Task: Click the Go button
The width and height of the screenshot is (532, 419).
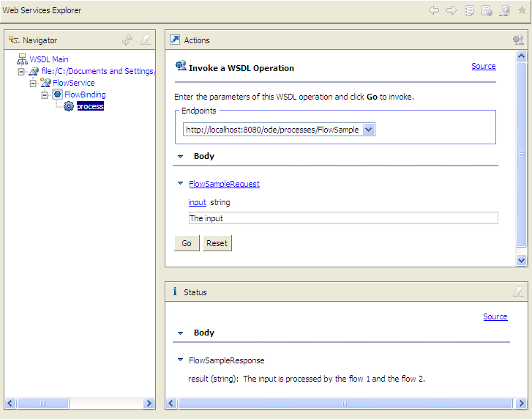Action: [187, 243]
